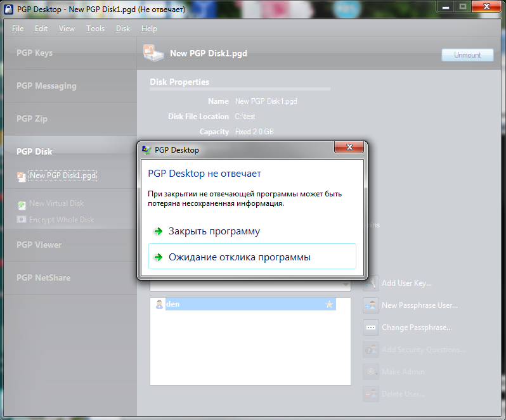506x420 pixels.
Task: Click the New Passphrase User icon
Action: (x=371, y=305)
